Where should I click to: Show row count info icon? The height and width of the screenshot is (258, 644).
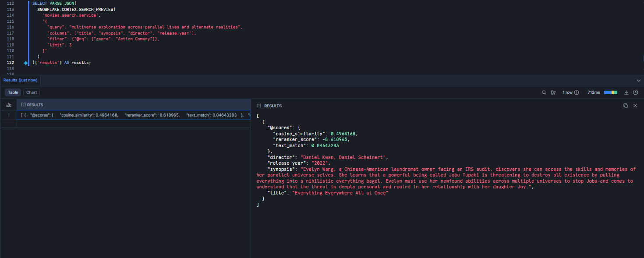pos(577,92)
